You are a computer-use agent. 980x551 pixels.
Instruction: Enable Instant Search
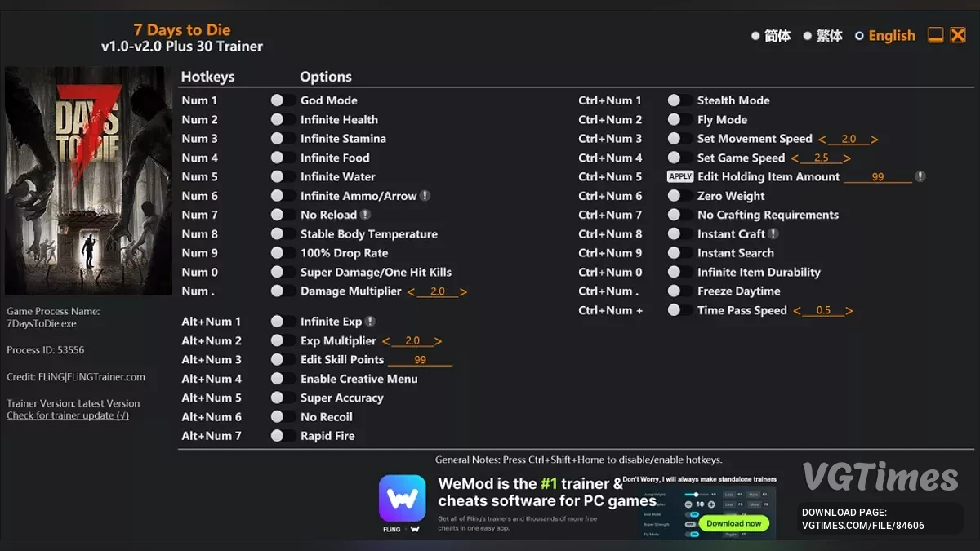pyautogui.click(x=680, y=253)
